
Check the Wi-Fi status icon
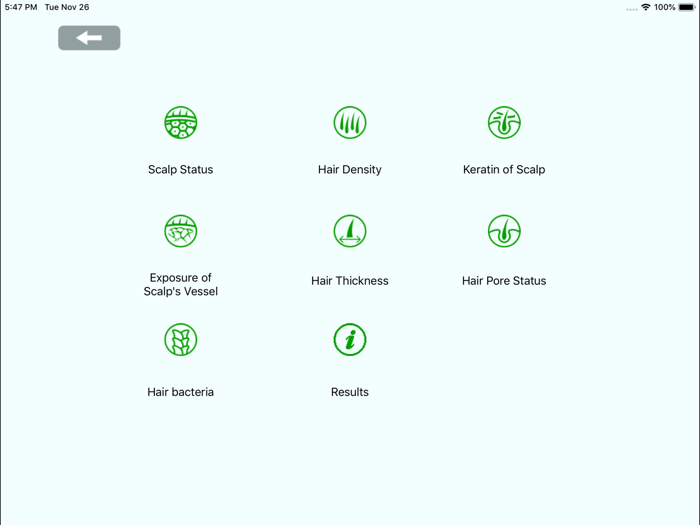[x=646, y=7]
